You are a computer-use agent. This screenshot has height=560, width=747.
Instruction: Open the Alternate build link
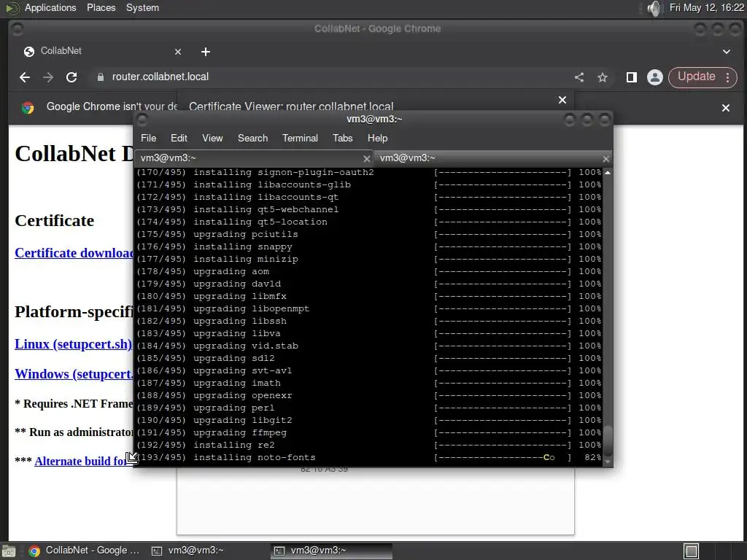(81, 461)
